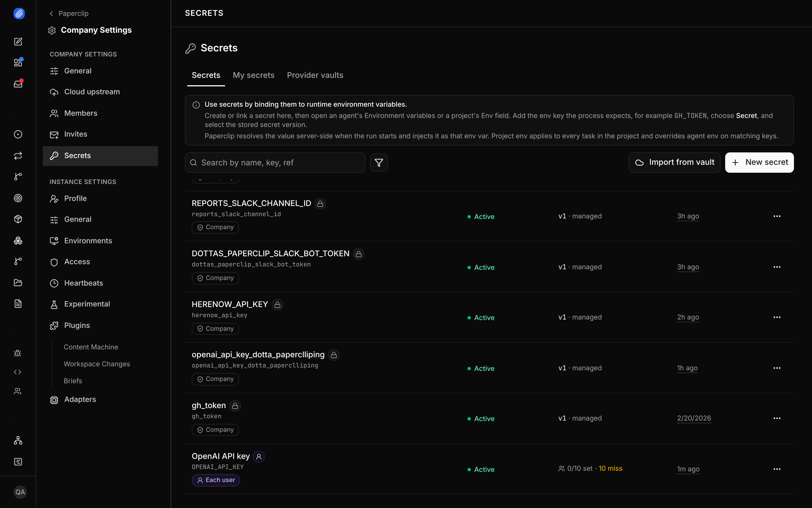Open the filter funnel button beside search
The width and height of the screenshot is (812, 508).
[379, 163]
